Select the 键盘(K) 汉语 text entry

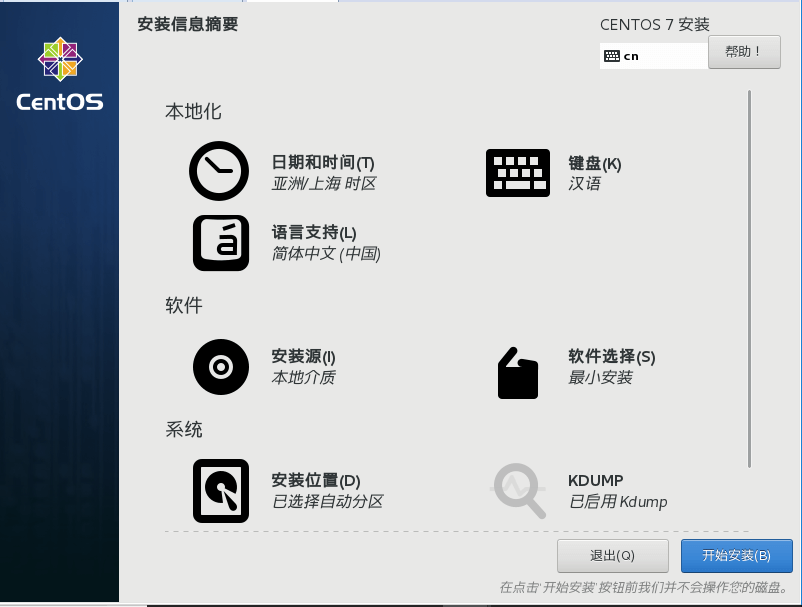pyautogui.click(x=594, y=174)
